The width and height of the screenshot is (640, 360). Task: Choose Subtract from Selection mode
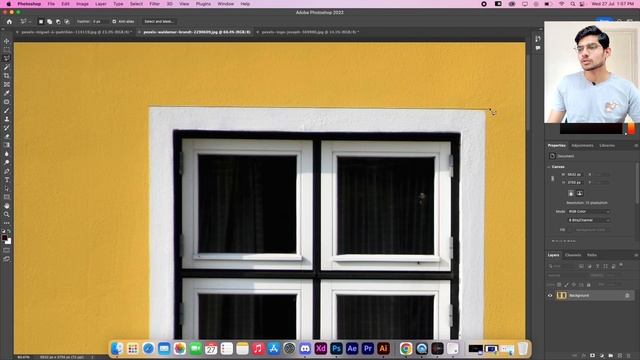coord(58,21)
